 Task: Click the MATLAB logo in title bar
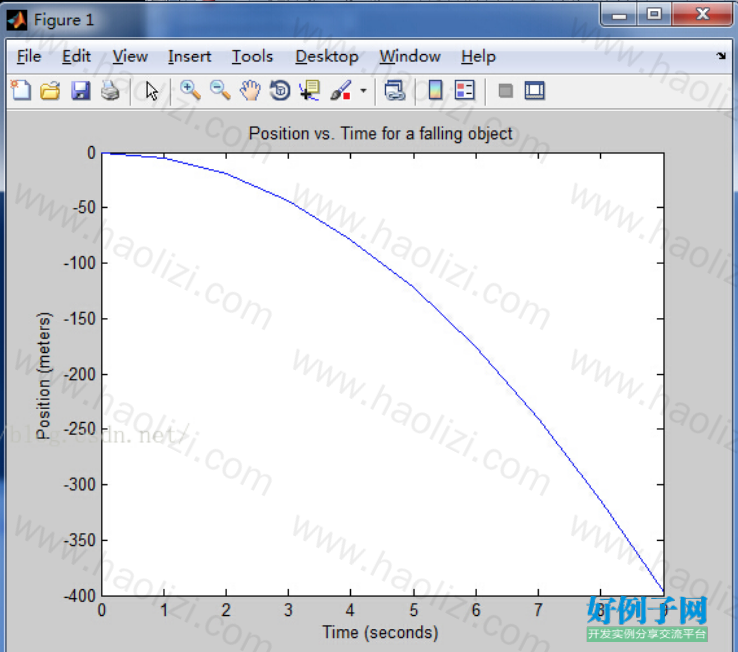[17, 20]
